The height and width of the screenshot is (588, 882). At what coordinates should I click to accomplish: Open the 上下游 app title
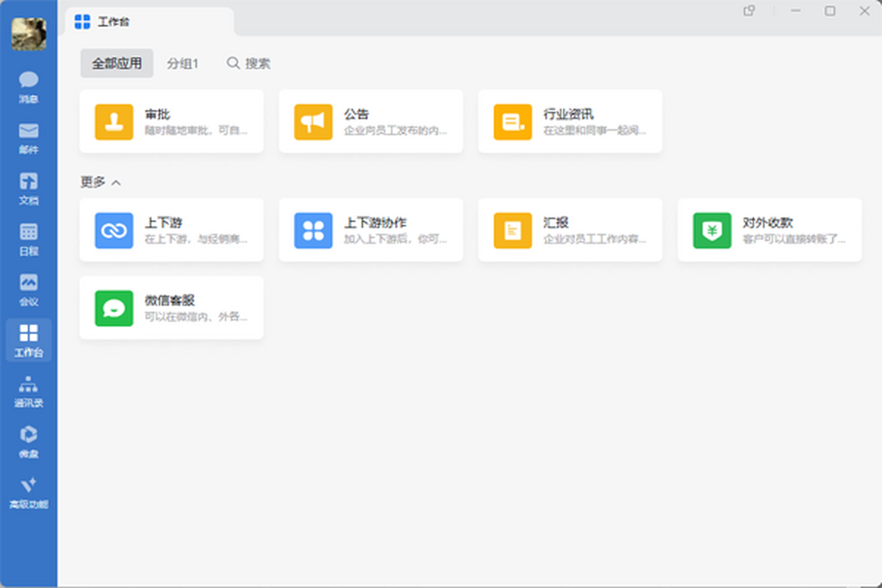click(x=163, y=222)
